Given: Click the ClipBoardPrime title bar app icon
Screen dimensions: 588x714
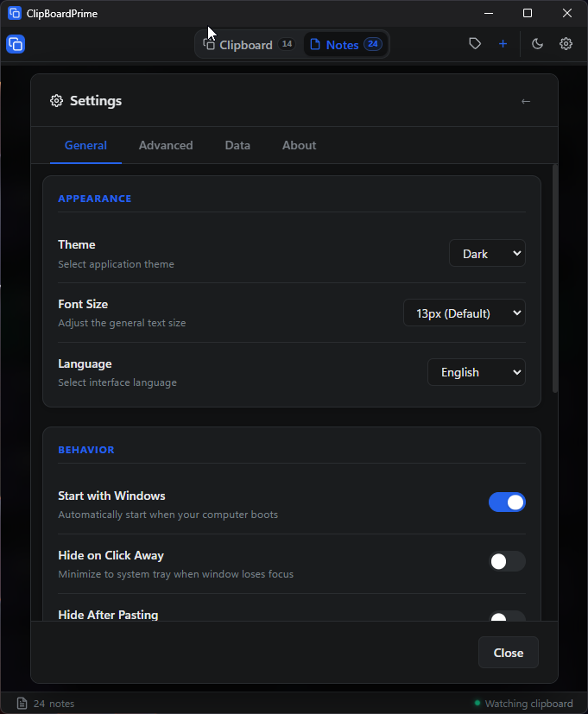Looking at the screenshot, I should click(x=15, y=13).
